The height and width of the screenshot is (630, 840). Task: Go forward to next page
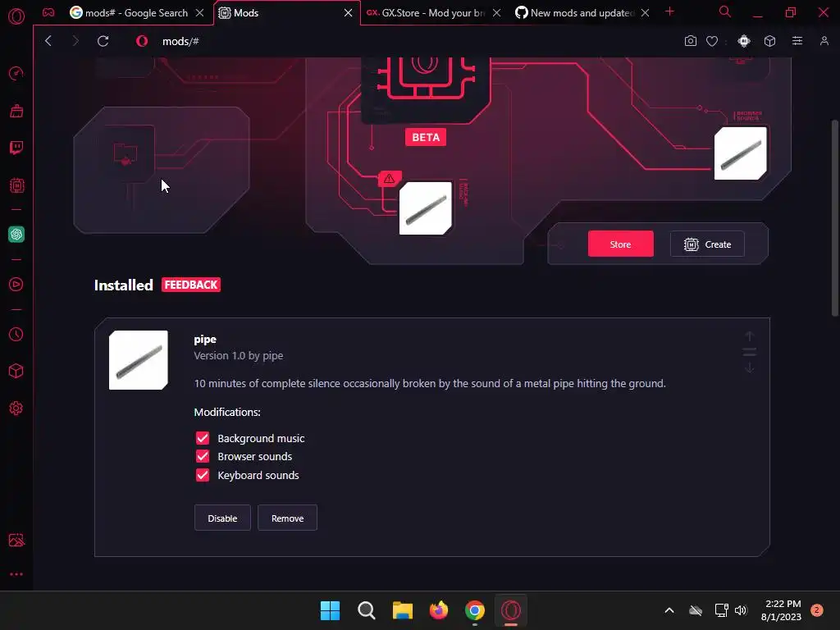click(x=75, y=41)
